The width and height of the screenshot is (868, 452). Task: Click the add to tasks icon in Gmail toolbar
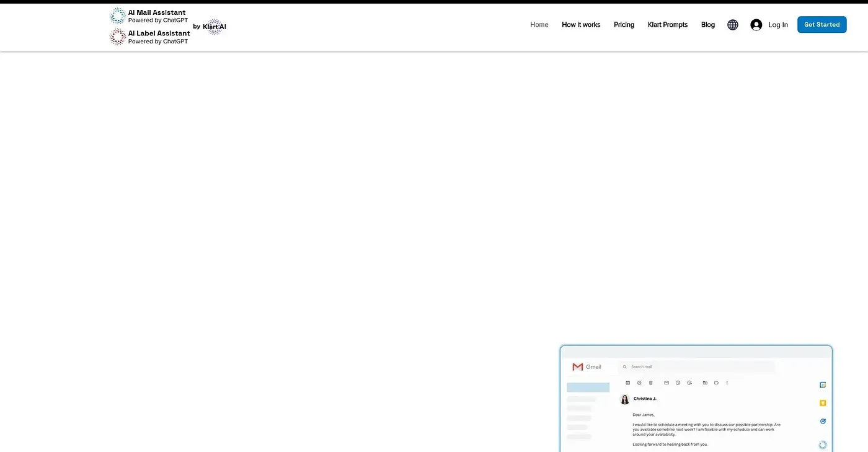coord(689,383)
